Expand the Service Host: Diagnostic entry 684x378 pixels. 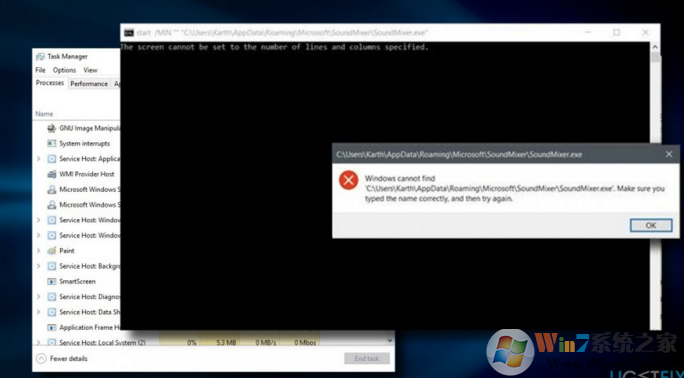(38, 297)
